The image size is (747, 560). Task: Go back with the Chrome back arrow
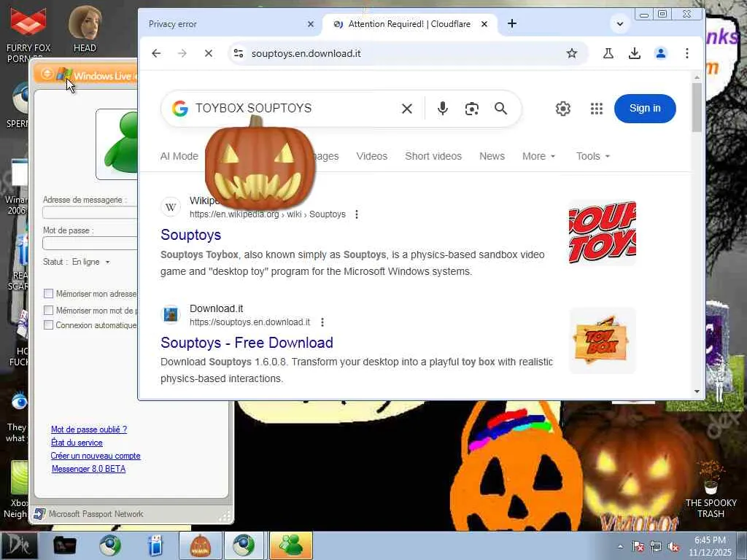click(156, 53)
